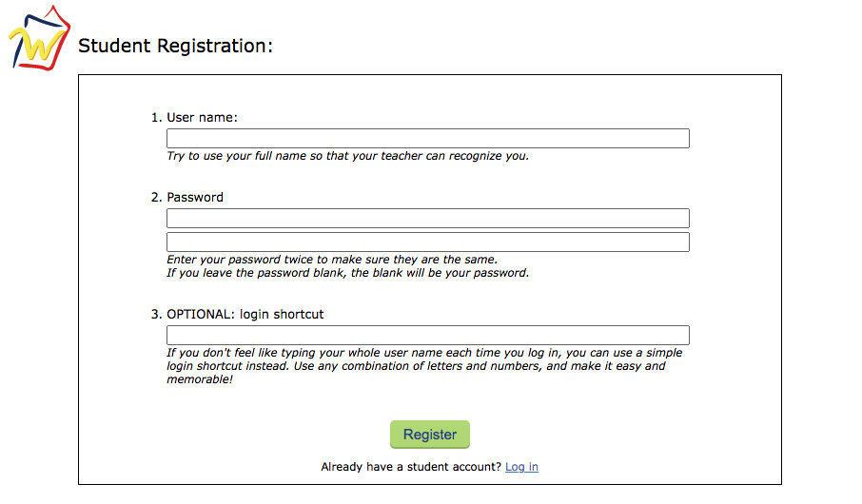Click the 'Try to use your full name' hint
The image size is (862, 504).
[347, 156]
